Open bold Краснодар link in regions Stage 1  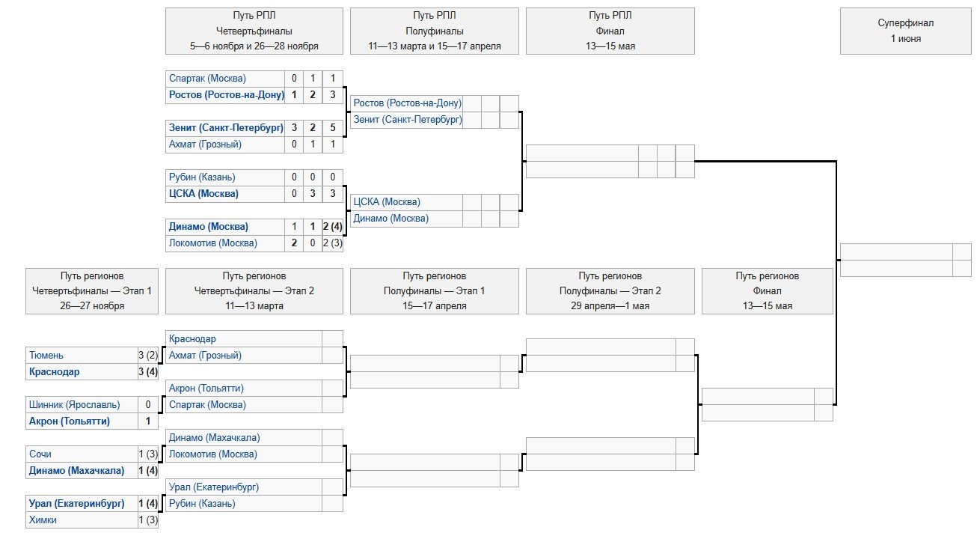[x=54, y=371]
